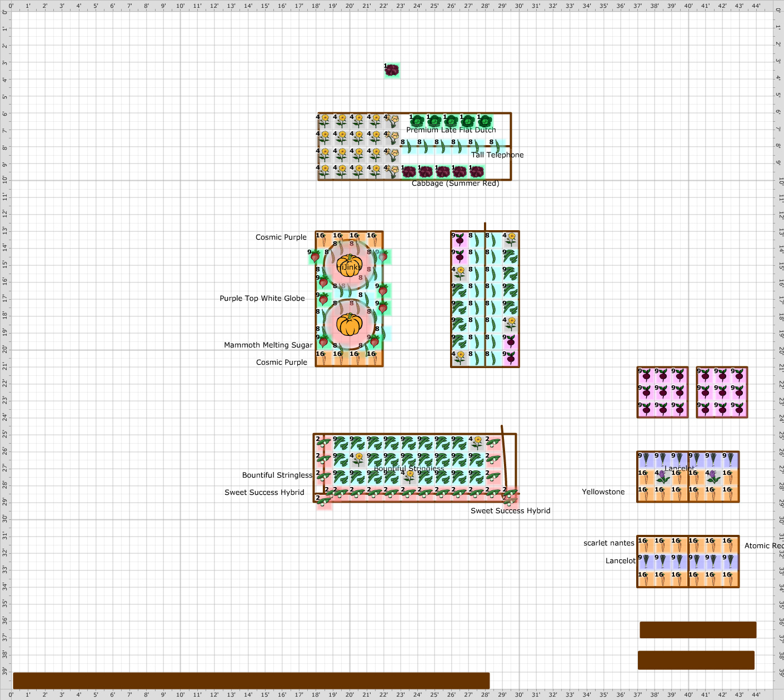The width and height of the screenshot is (784, 700).
Task: Click the Tall Telephone label
Action: click(x=497, y=155)
